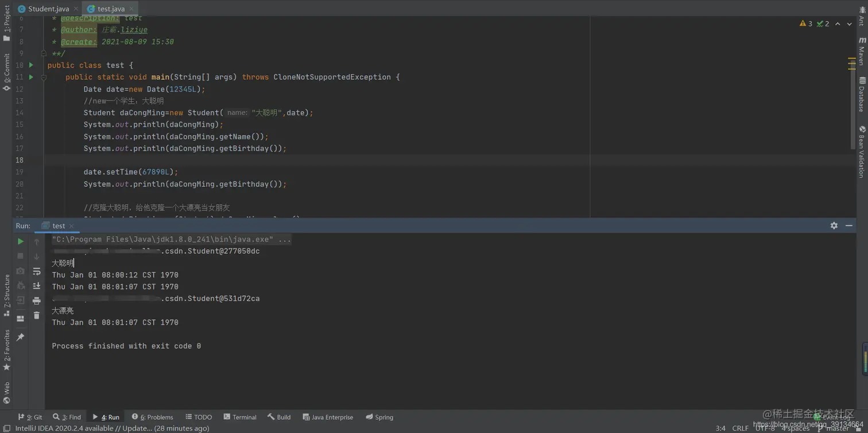Toggle the Commit tool window
The height and width of the screenshot is (433, 868).
[x=6, y=72]
